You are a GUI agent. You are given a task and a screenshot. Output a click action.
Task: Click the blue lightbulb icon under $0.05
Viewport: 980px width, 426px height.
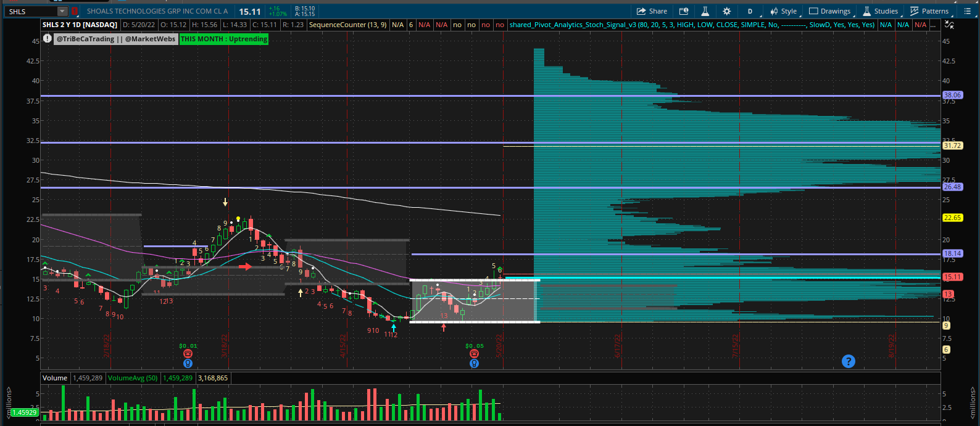click(474, 364)
